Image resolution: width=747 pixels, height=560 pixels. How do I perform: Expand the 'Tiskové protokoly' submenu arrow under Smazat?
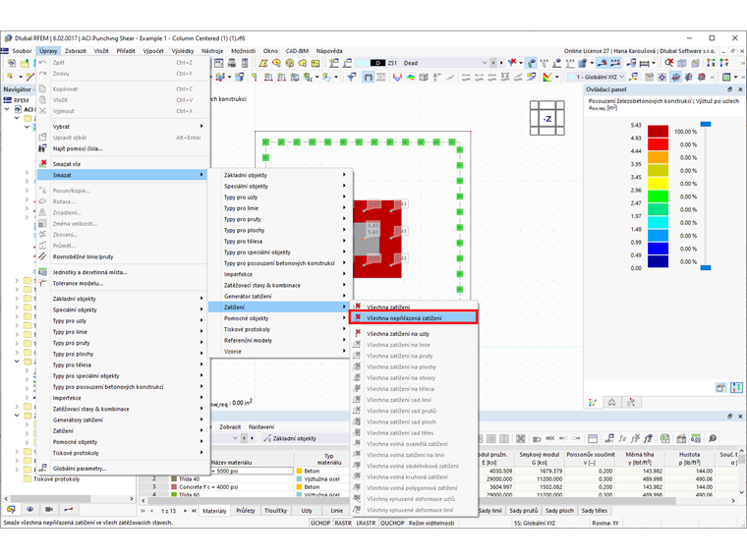344,329
